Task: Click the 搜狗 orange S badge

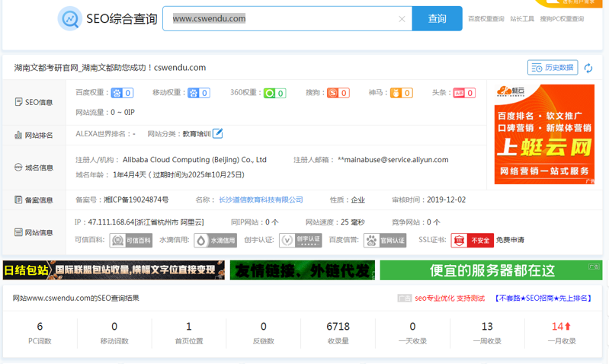Action: click(338, 93)
